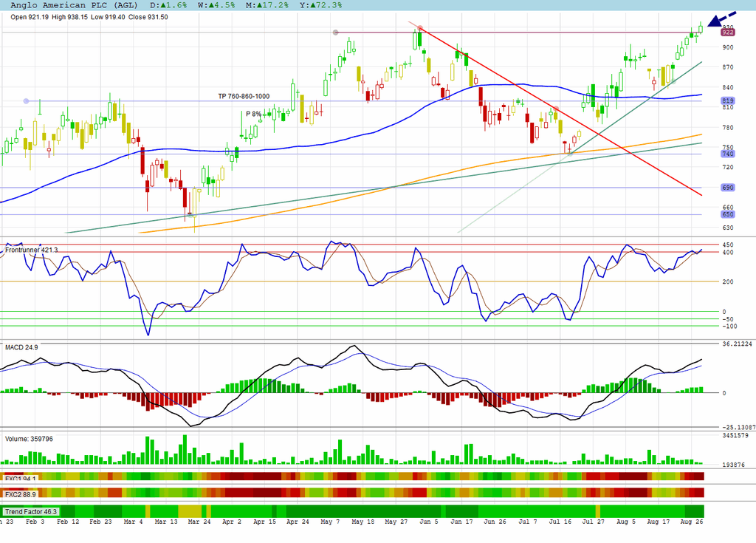
Task: Click the 900 price axis label
Action: coord(727,47)
